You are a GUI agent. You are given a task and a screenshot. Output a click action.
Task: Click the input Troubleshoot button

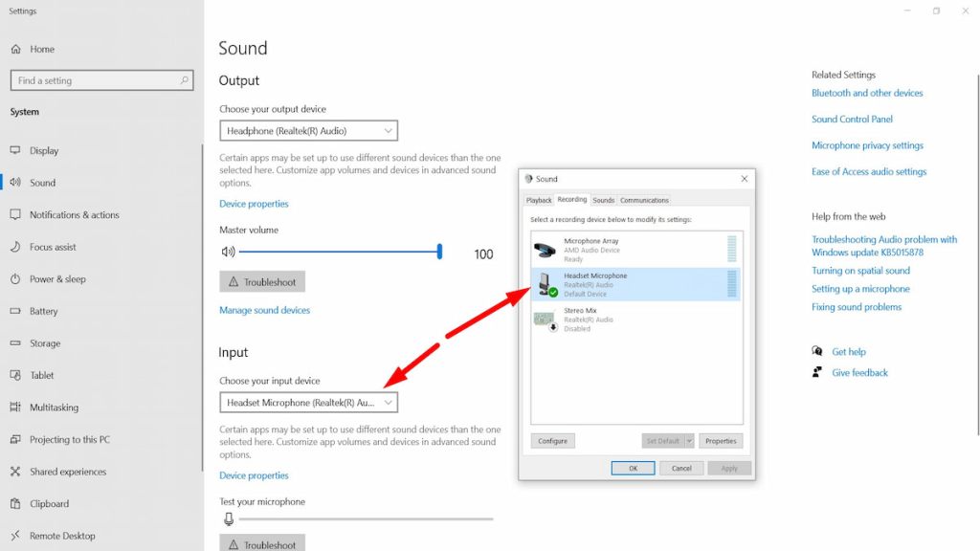click(x=262, y=542)
